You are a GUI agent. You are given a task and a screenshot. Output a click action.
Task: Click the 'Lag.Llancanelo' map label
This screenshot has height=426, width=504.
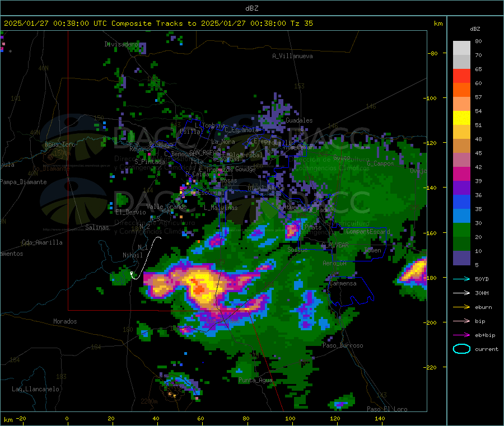tap(35, 389)
